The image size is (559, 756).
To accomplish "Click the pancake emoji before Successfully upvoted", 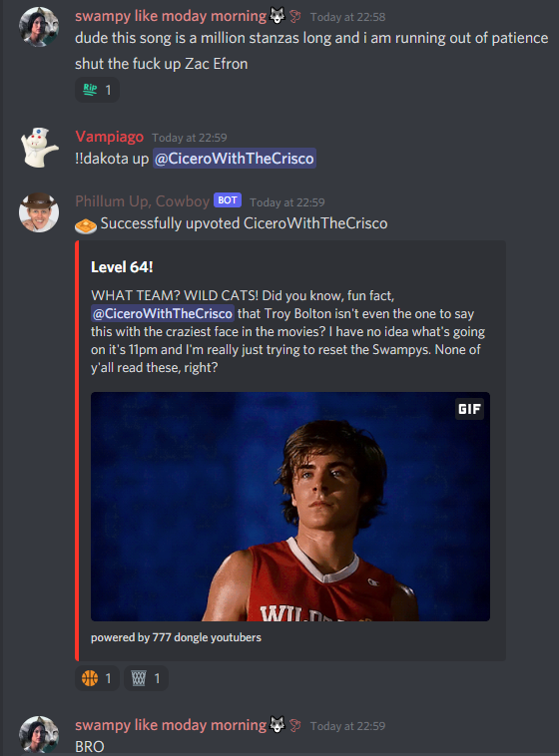I will [86, 225].
